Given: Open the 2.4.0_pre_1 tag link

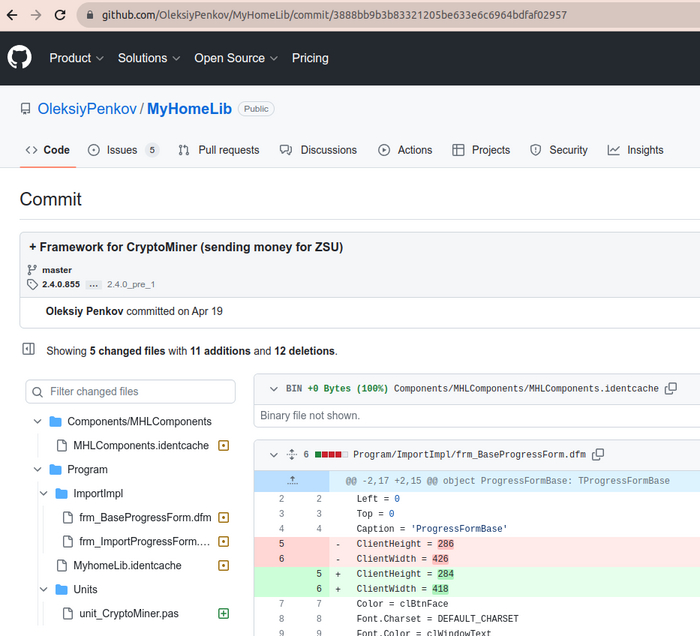Looking at the screenshot, I should point(131,284).
